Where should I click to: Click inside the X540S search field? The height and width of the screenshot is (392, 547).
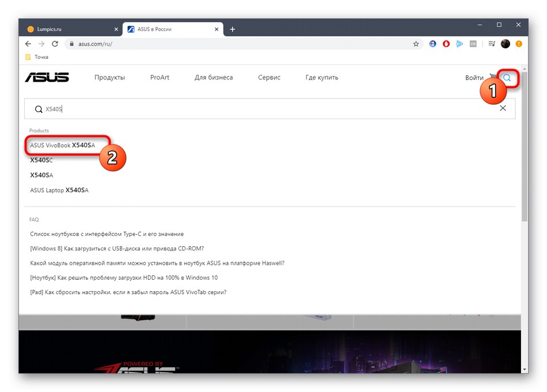pyautogui.click(x=173, y=108)
